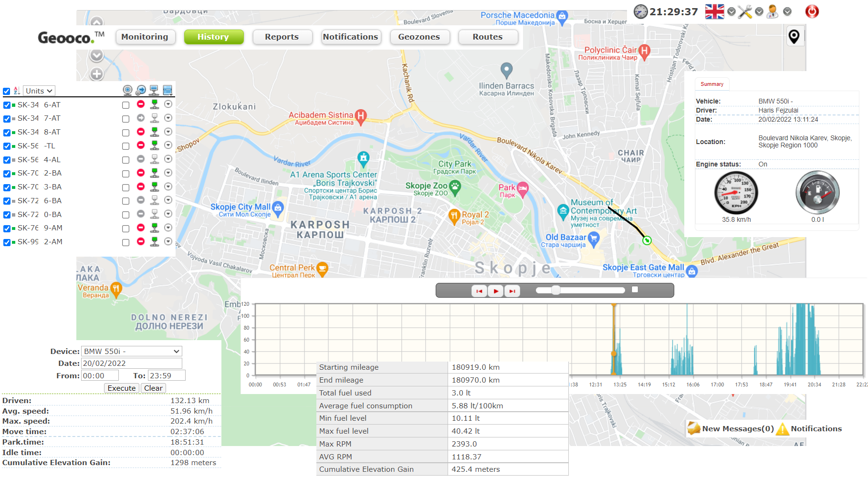Click the green terminal icon next to SK-99 2-AM
The height and width of the screenshot is (478, 868).
click(154, 242)
